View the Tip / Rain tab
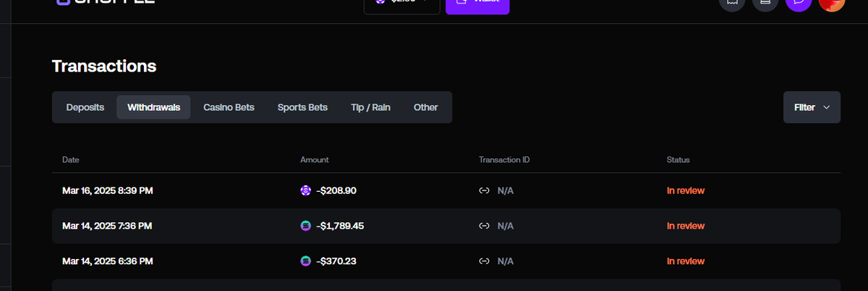The width and height of the screenshot is (868, 291). (370, 107)
